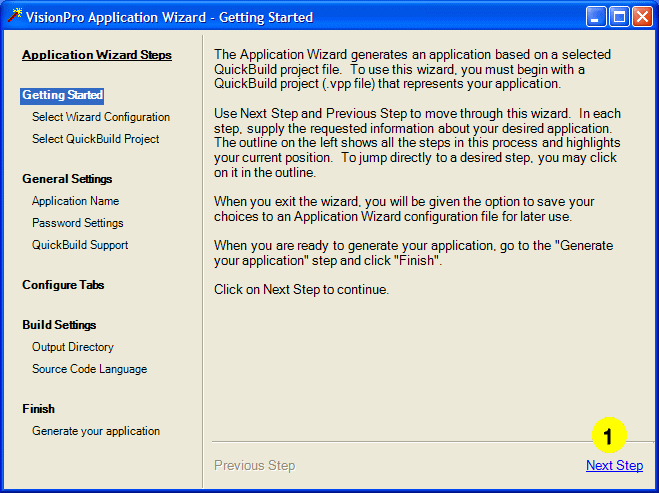The height and width of the screenshot is (493, 659).
Task: Minimize the Application Wizard window
Action: click(597, 16)
